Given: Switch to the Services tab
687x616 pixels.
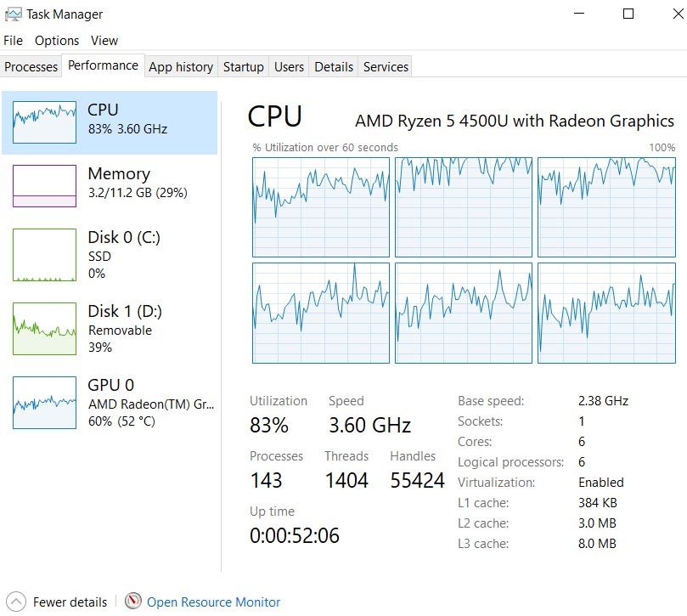Looking at the screenshot, I should click(x=386, y=66).
